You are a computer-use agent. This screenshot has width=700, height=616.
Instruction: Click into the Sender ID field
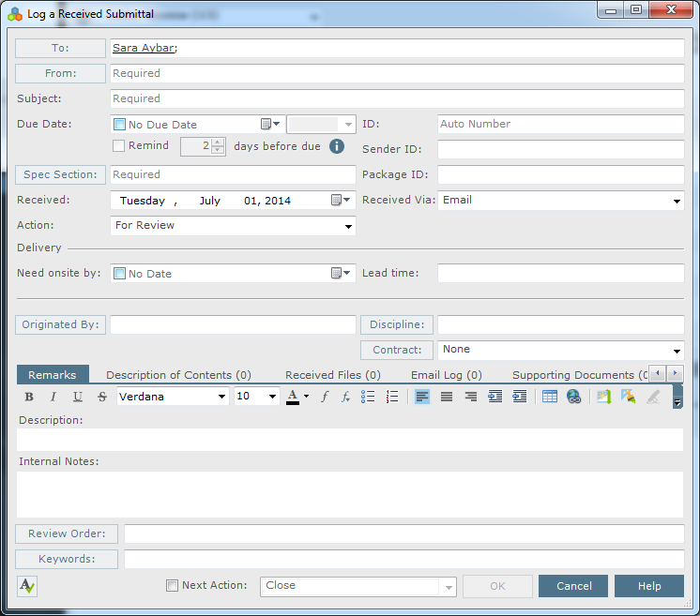(561, 149)
